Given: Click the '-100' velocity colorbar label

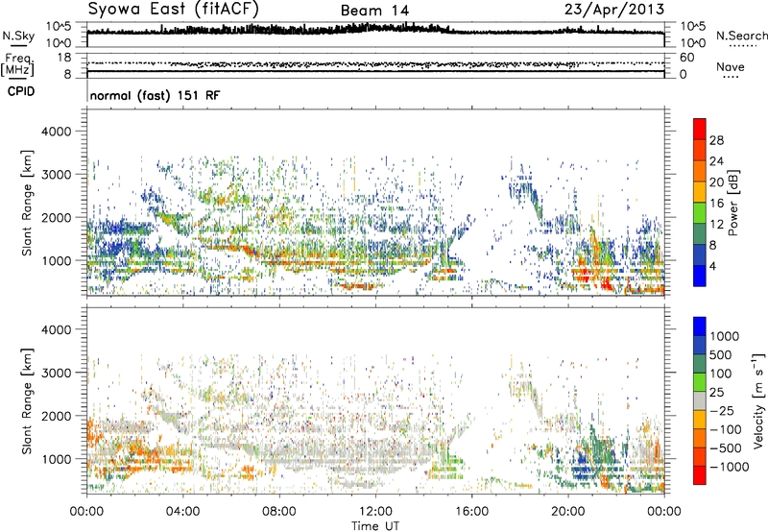Looking at the screenshot, I should 726,429.
